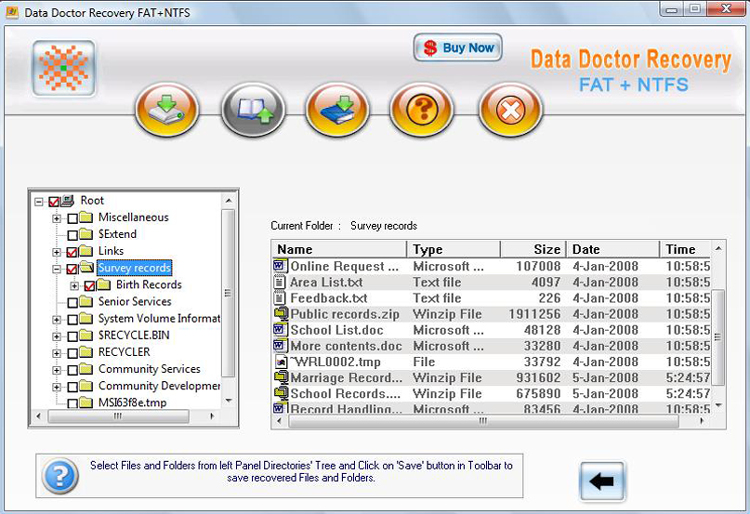Click the Root computer icon

(67, 200)
